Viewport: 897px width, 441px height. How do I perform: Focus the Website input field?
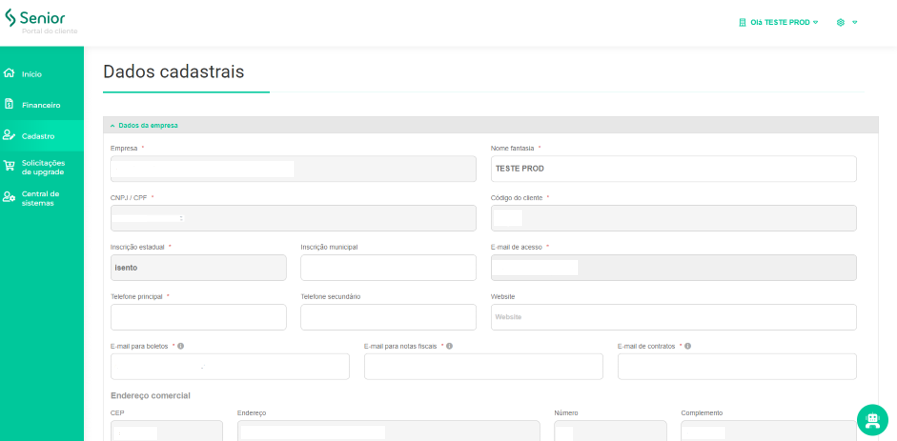[673, 317]
